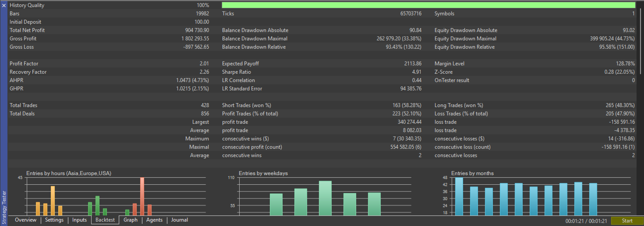Click the Total Net Profit value
Screen dimensions: 644x226
pyautogui.click(x=197, y=30)
